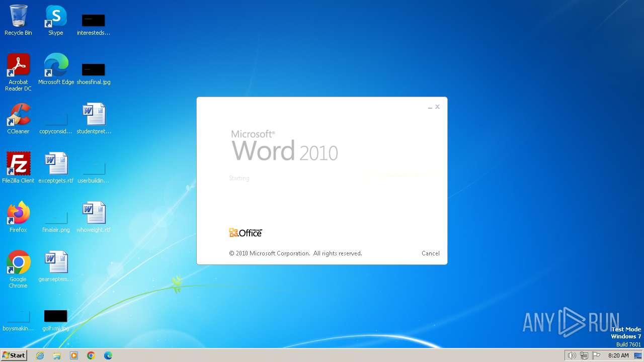644x362 pixels.
Task: Click the Microsoft copyright text
Action: pyautogui.click(x=295, y=253)
